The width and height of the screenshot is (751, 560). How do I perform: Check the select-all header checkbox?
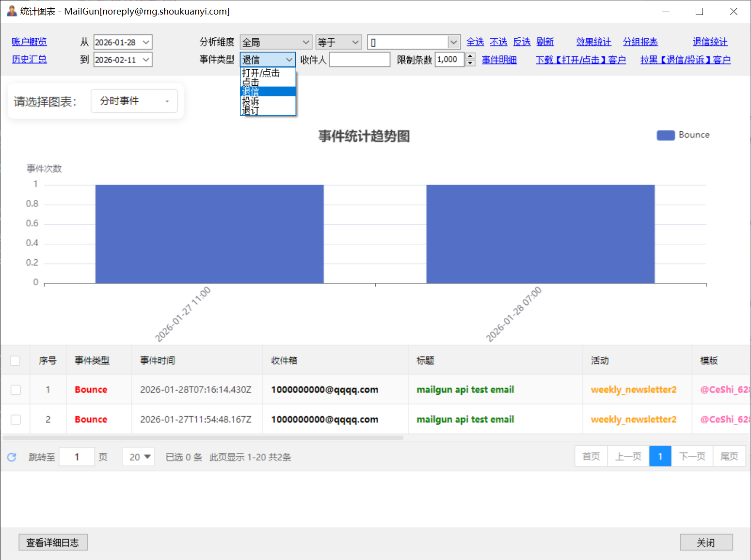[x=15, y=360]
